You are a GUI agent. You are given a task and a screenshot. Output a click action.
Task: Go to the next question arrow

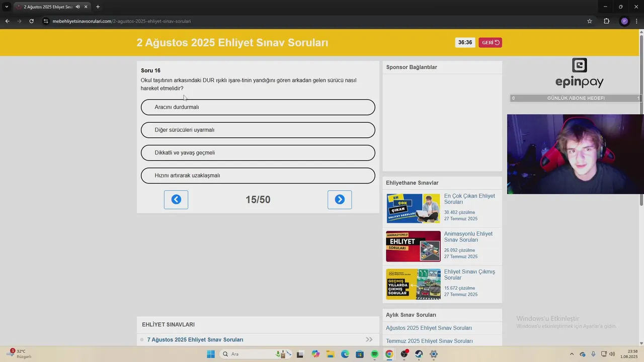click(x=340, y=200)
